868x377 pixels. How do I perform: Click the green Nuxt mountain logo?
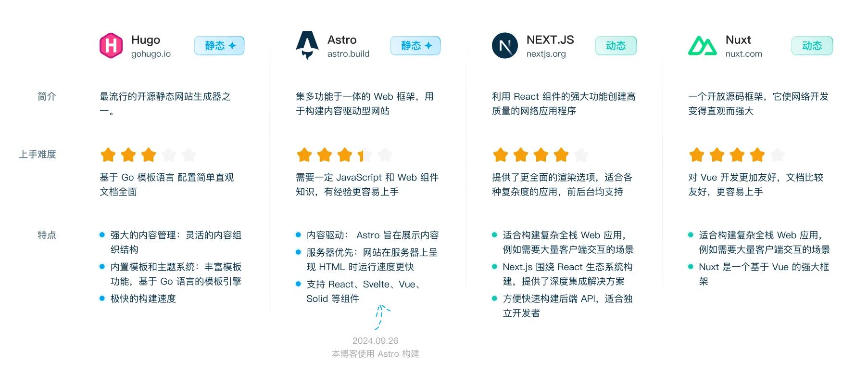(702, 46)
